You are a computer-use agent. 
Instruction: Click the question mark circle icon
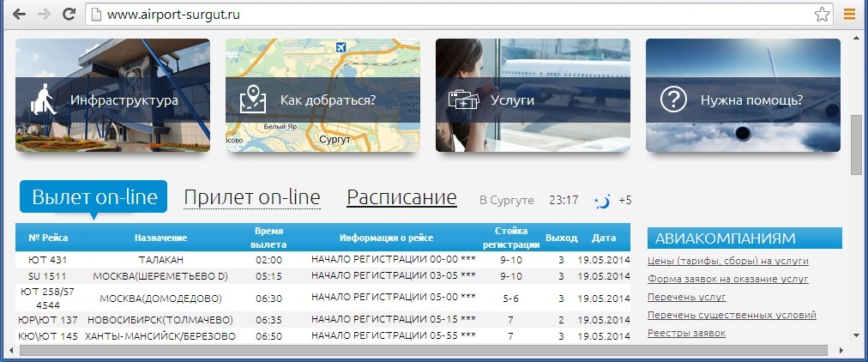(x=673, y=100)
